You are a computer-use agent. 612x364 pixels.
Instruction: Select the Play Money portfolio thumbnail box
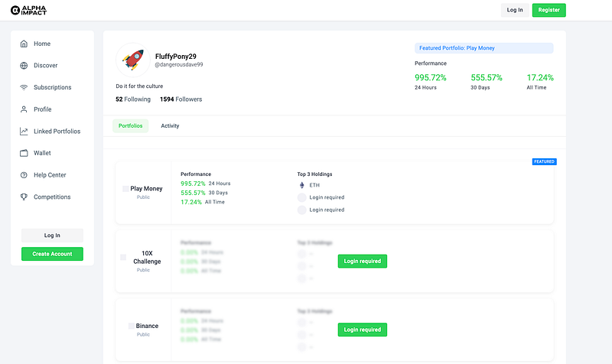click(x=125, y=189)
